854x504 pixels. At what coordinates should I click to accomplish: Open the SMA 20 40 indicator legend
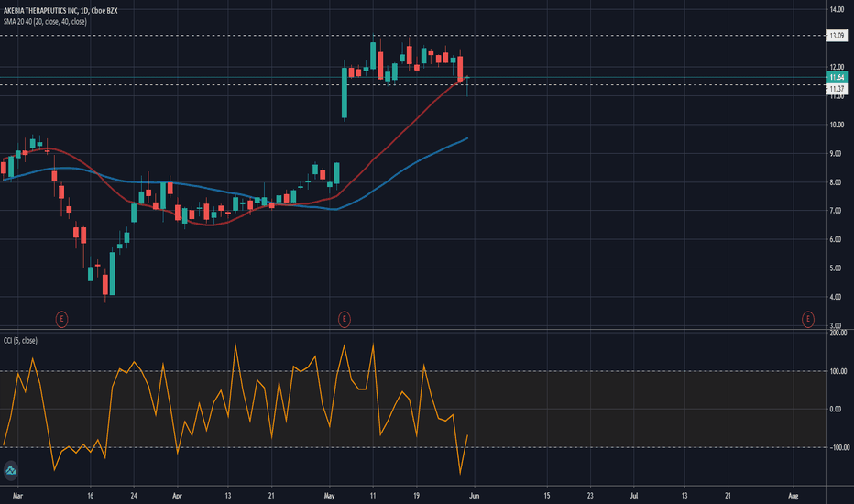click(x=45, y=22)
